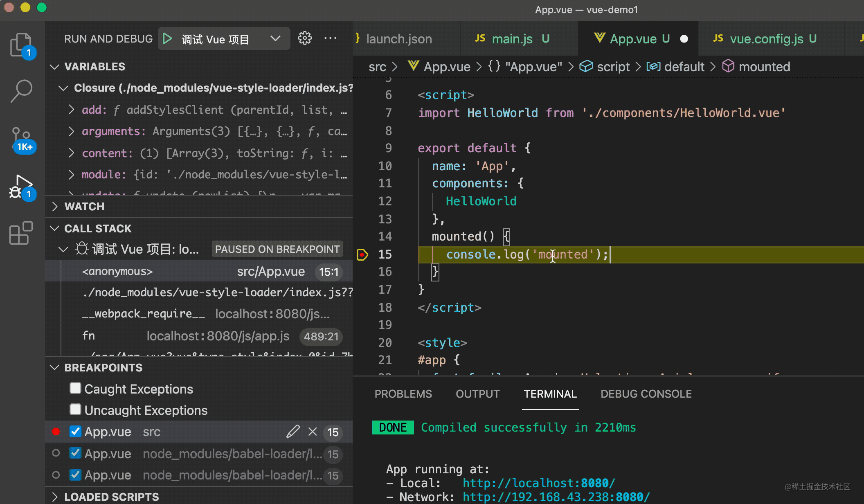The width and height of the screenshot is (864, 504).
Task: Uncheck the App.vue src breakpoint checkbox
Action: (x=75, y=432)
